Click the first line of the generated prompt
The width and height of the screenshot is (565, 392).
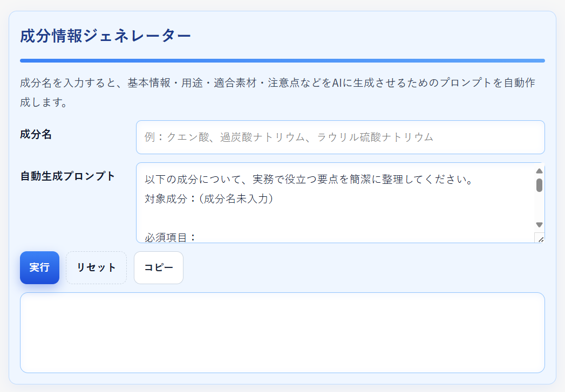click(x=309, y=179)
